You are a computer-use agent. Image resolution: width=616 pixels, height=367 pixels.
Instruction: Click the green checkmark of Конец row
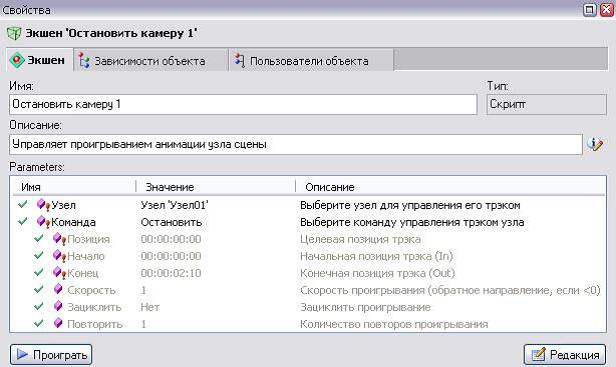point(38,272)
